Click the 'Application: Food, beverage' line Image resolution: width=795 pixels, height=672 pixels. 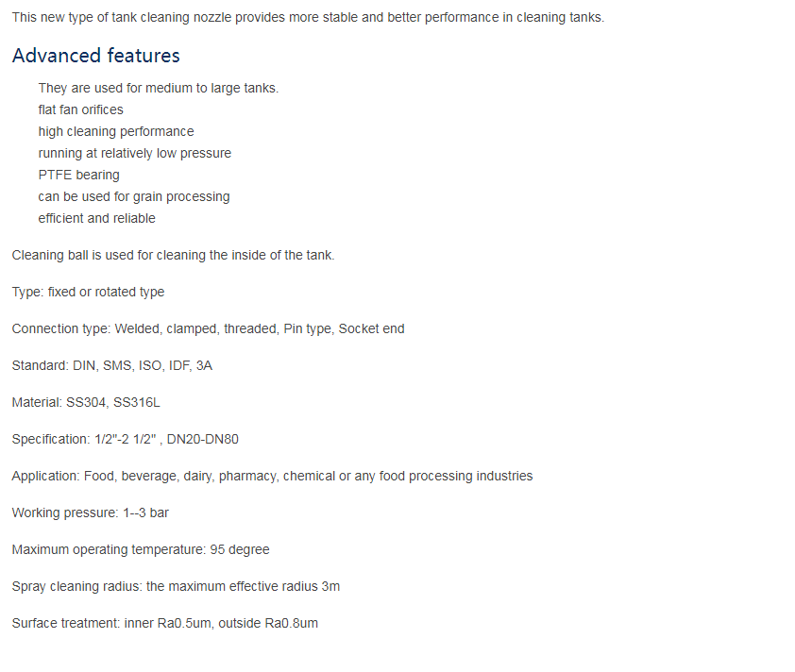click(x=272, y=476)
